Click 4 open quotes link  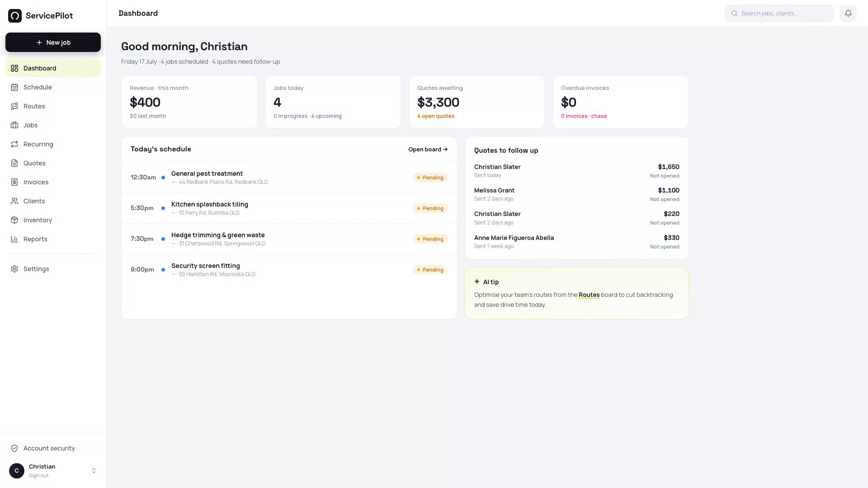coord(436,116)
